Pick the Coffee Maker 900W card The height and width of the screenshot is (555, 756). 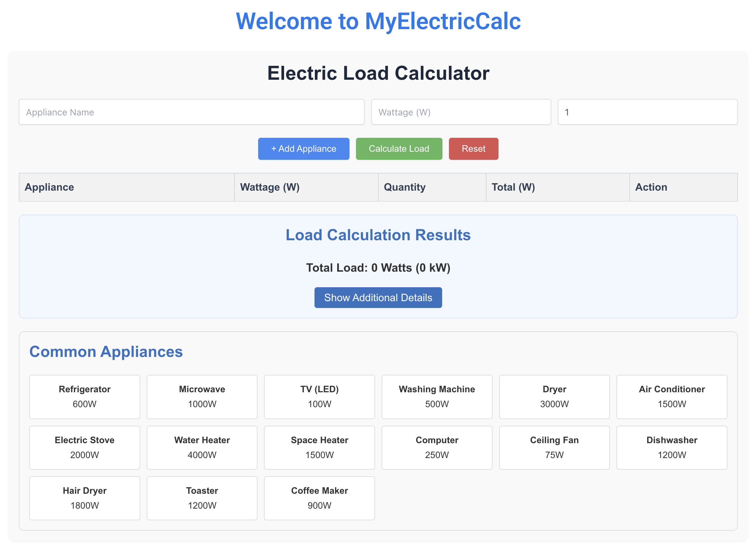319,498
